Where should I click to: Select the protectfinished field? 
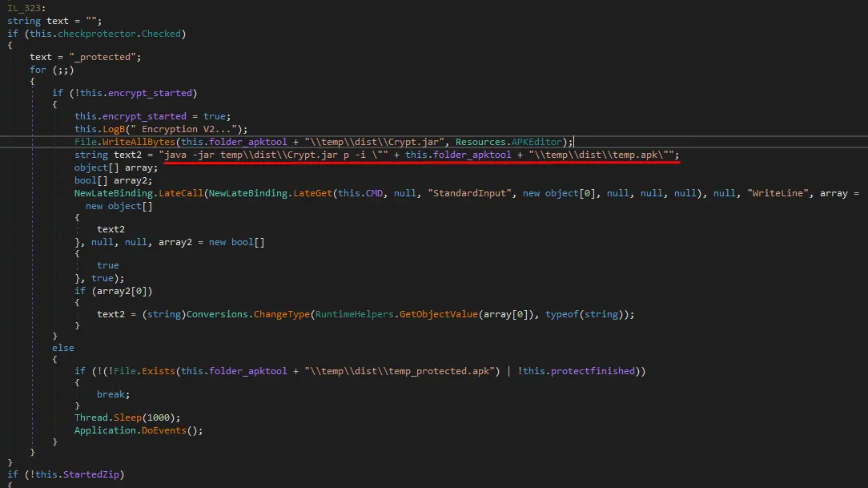[x=597, y=371]
